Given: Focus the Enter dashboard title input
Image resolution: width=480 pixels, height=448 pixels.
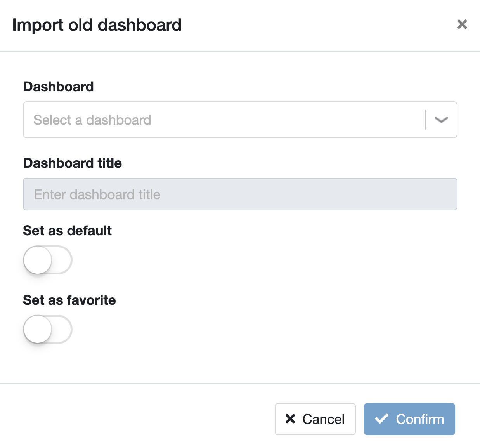Looking at the screenshot, I should (x=240, y=194).
